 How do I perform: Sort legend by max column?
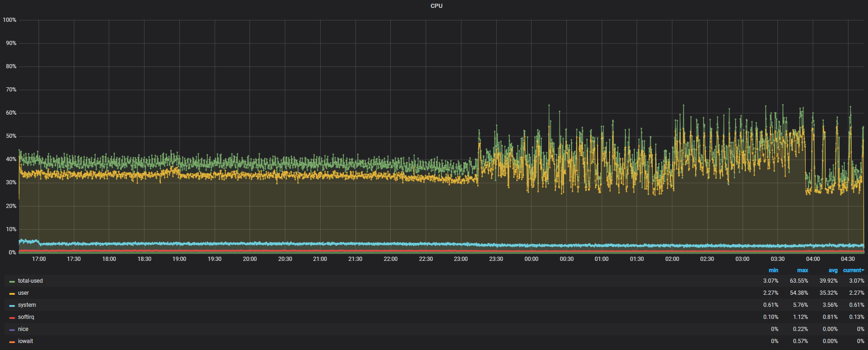[x=802, y=270]
